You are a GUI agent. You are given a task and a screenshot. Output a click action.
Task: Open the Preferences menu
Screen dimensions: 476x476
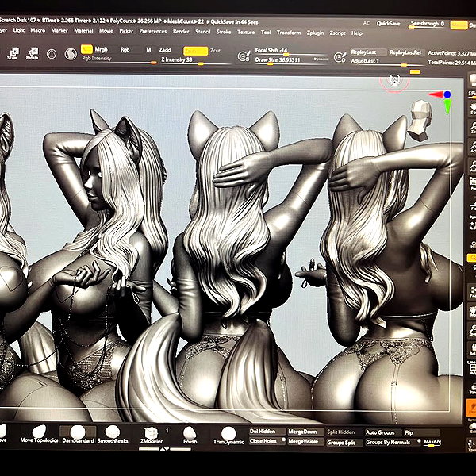(153, 31)
